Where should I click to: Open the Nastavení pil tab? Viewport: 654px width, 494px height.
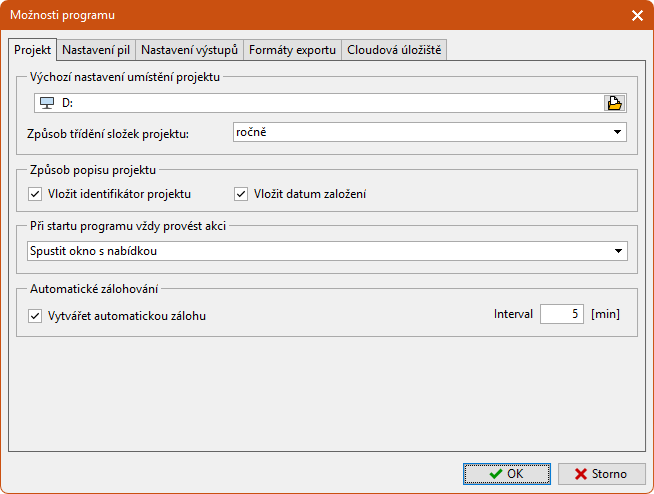coord(96,50)
